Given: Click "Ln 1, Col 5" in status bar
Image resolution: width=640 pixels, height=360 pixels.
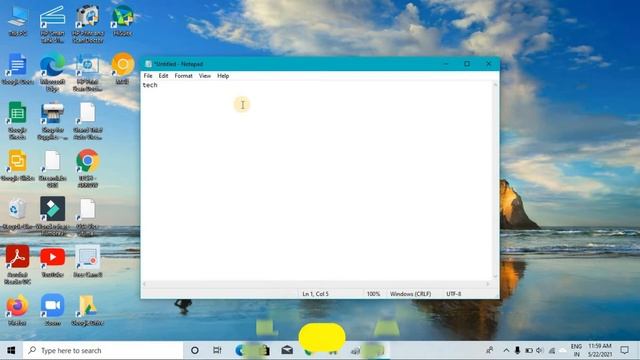Looking at the screenshot, I should point(315,293).
